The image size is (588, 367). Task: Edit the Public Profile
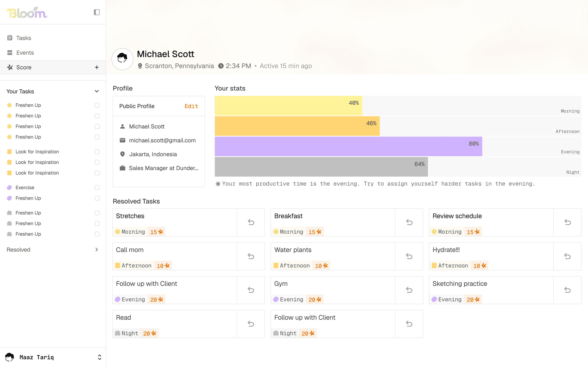(191, 106)
